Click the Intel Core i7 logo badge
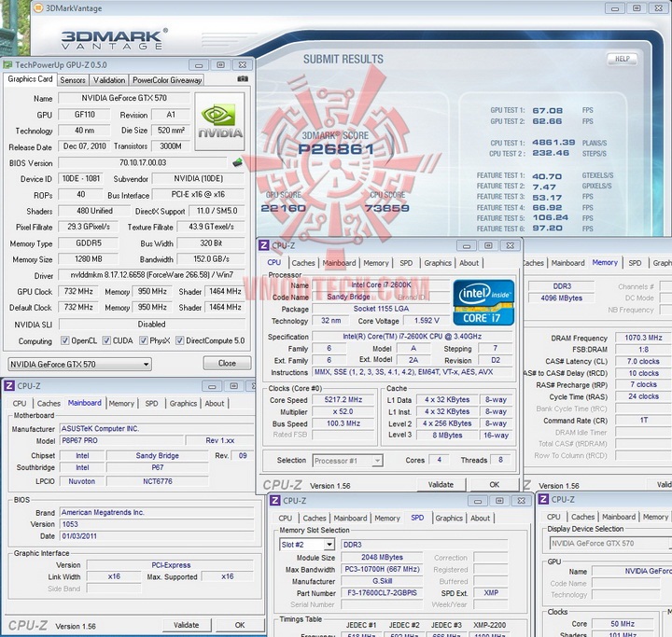This screenshot has height=637, width=672. pos(483,302)
